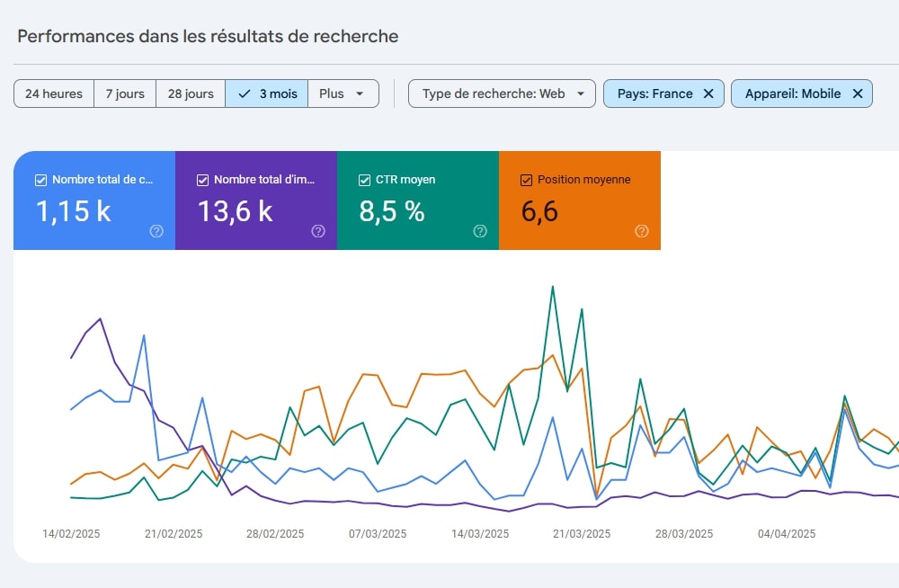The width and height of the screenshot is (899, 588).
Task: Click the 21/03/2025 axis date label
Action: pos(582,534)
